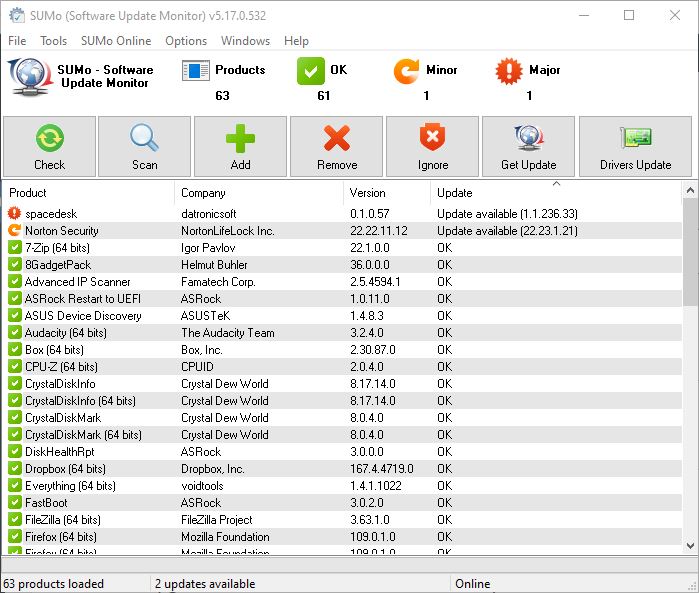Click the red Major updates icon
Screen dimensions: 699x593
click(x=509, y=71)
